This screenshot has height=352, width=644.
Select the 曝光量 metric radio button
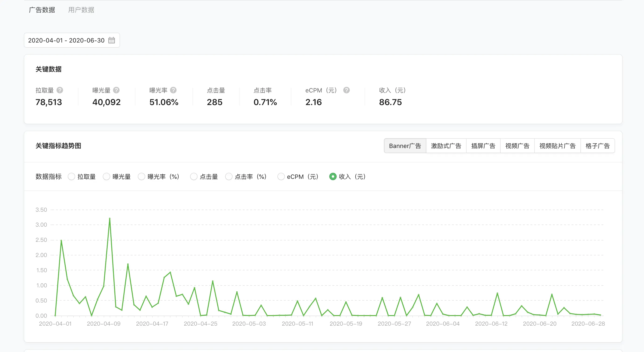click(x=106, y=176)
